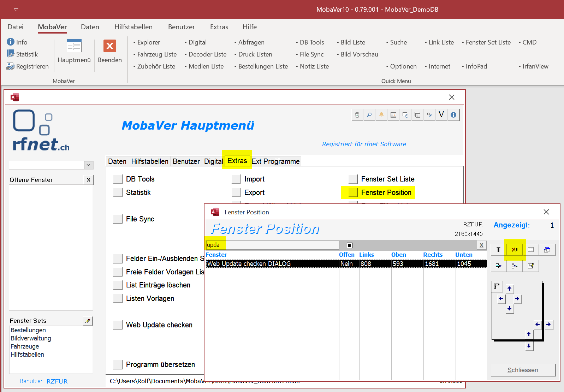564x392 pixels.
Task: Click the AZ pencil rename icon
Action: tap(429, 115)
